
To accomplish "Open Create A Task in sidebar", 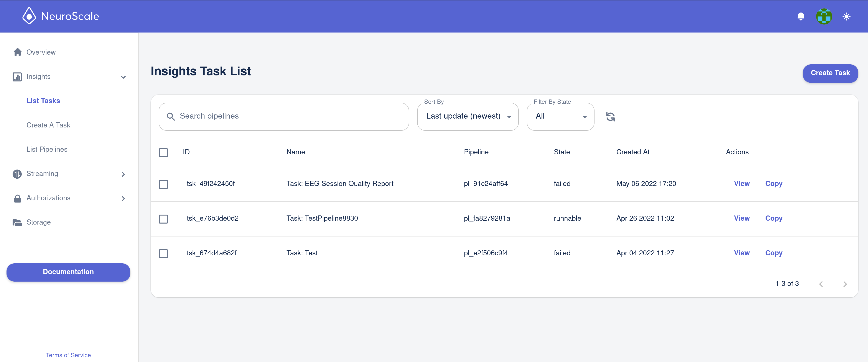I will click(49, 125).
